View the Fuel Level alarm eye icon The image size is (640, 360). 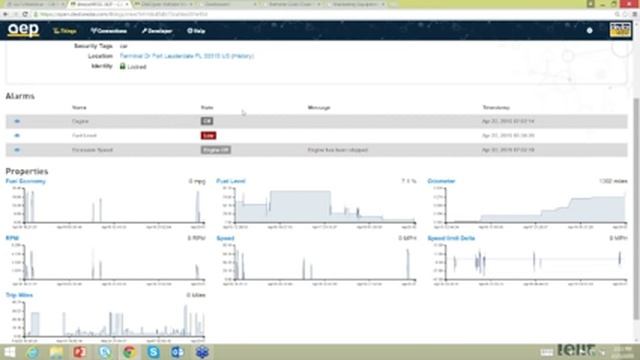(x=17, y=136)
